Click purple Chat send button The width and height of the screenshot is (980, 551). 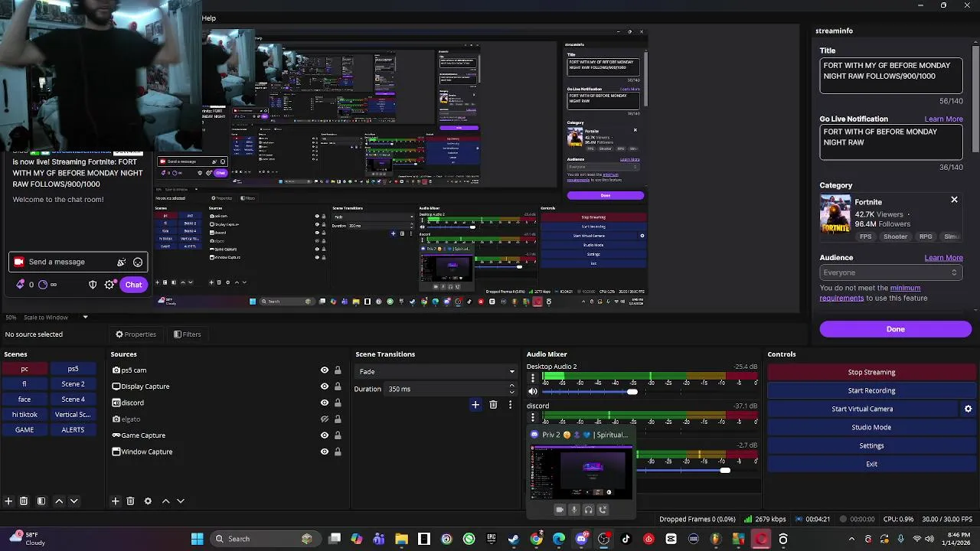coord(133,285)
